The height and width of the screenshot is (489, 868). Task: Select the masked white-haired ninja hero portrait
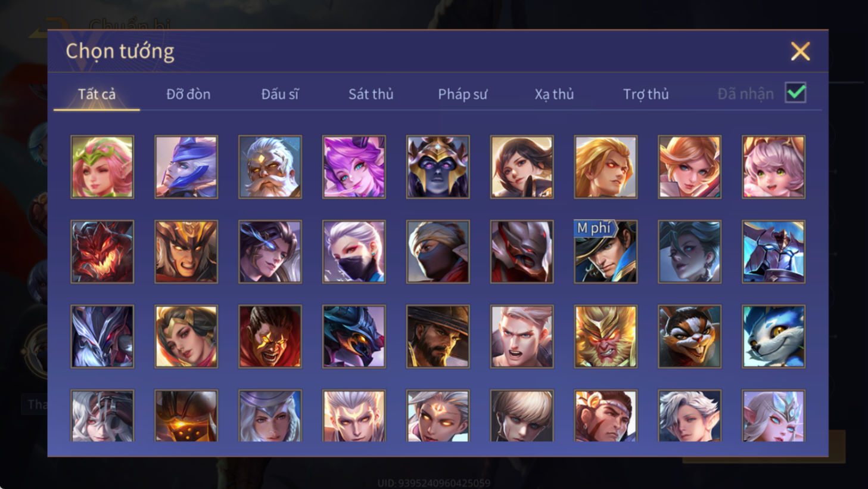tap(354, 252)
